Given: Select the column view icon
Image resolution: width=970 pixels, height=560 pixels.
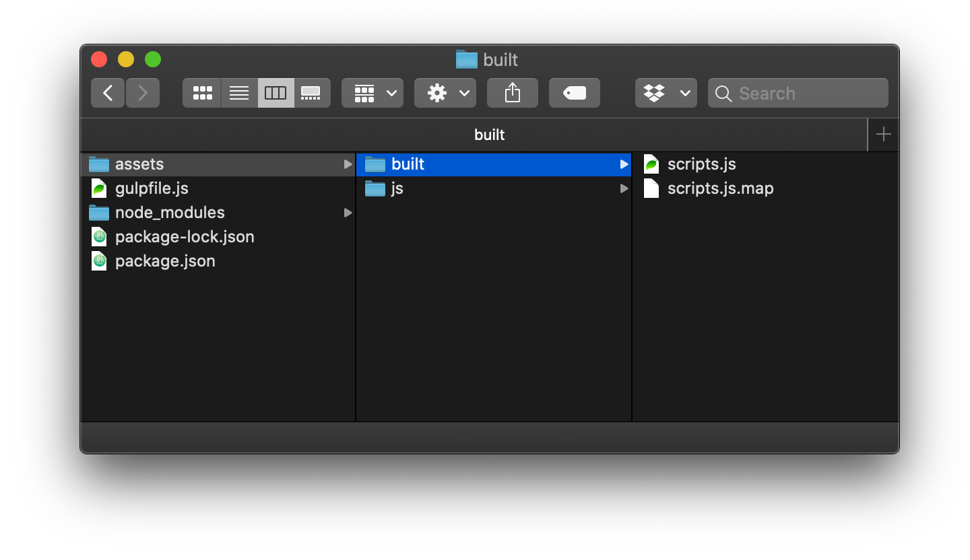Looking at the screenshot, I should pyautogui.click(x=275, y=93).
